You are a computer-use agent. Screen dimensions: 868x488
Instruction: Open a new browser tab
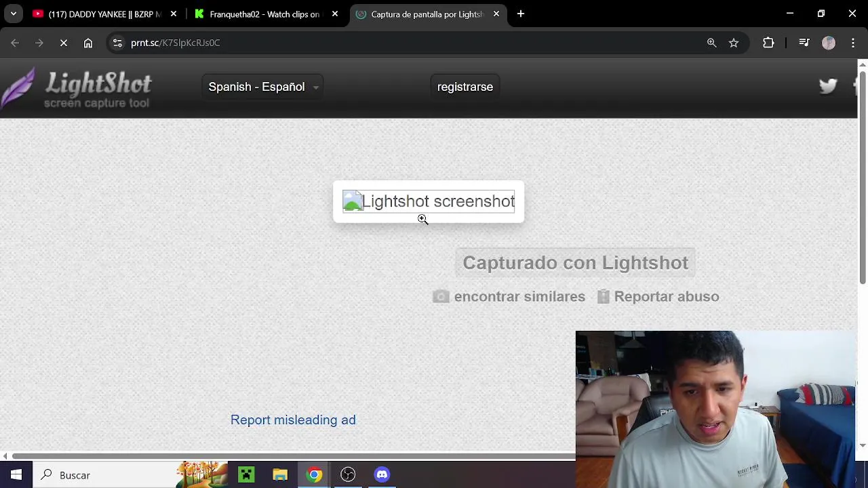521,14
